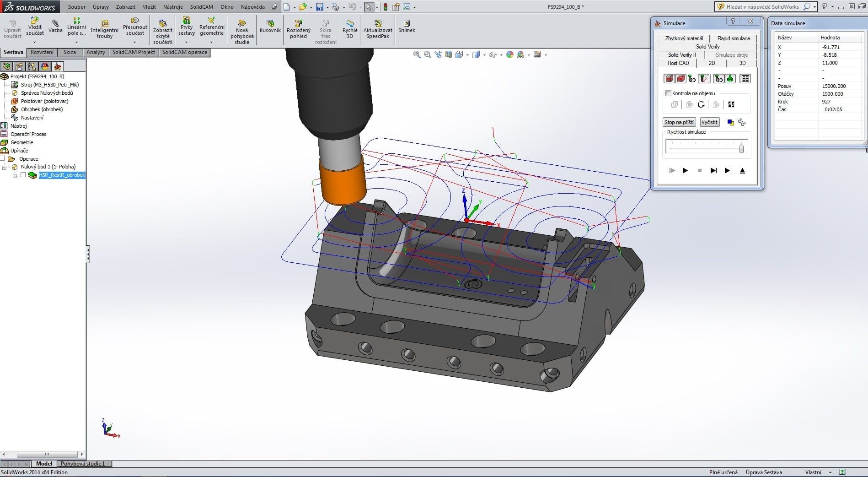
Task: Open the SolidCAM Manager panel icon
Action: (58, 66)
